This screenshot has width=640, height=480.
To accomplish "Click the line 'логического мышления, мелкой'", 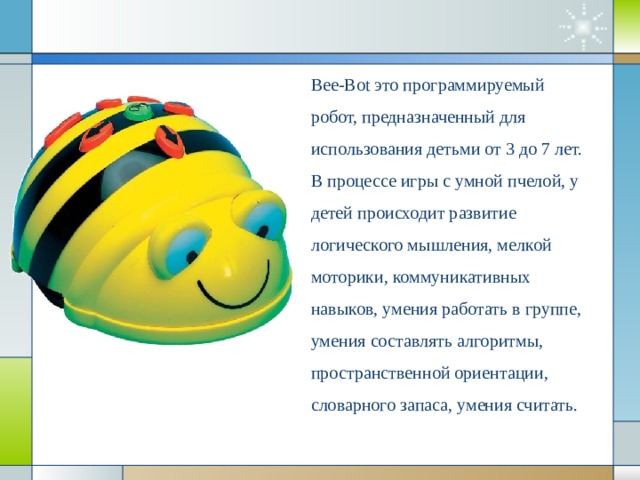I will [x=431, y=246].
